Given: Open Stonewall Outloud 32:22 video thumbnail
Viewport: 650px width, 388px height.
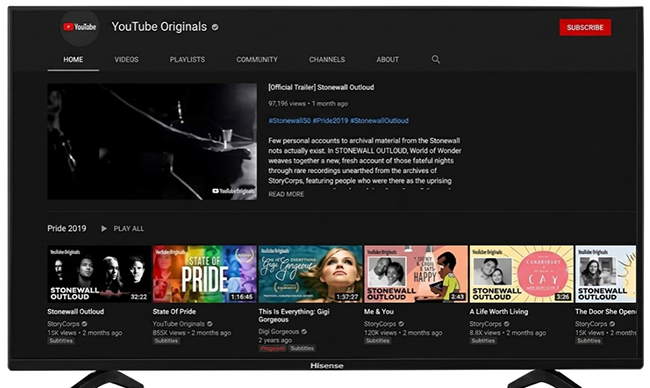Looking at the screenshot, I should 99,274.
